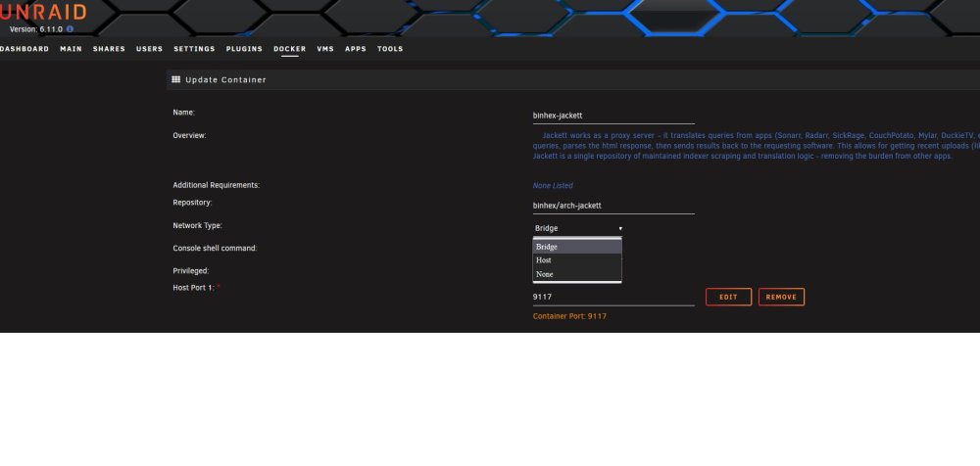This screenshot has width=980, height=466.
Task: Choose Bridge in network type list
Action: [577, 247]
